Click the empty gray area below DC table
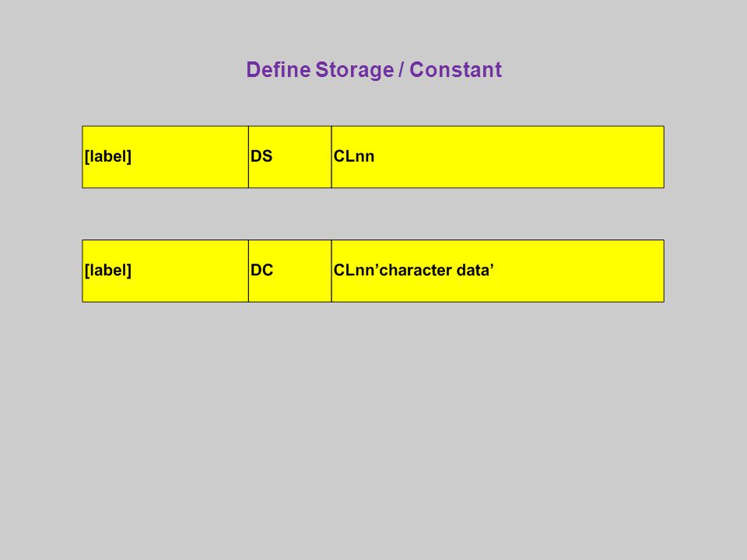Image resolution: width=747 pixels, height=560 pixels. 373,429
